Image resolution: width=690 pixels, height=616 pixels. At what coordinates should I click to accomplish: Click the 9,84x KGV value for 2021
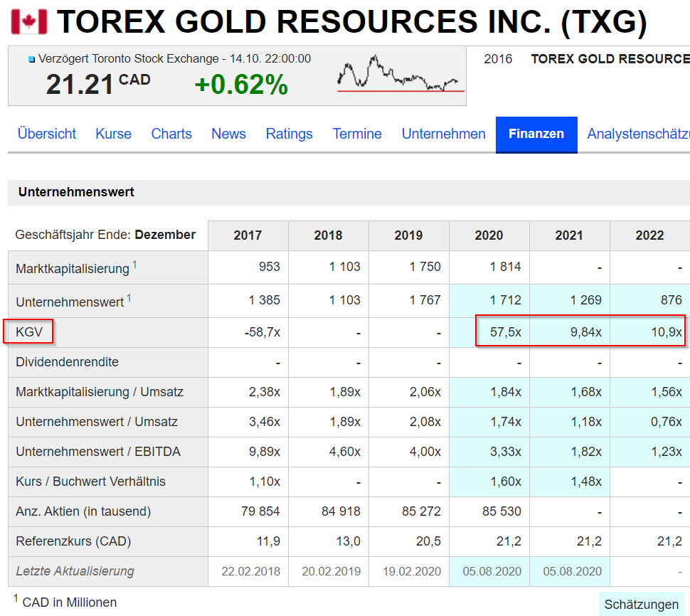(585, 332)
